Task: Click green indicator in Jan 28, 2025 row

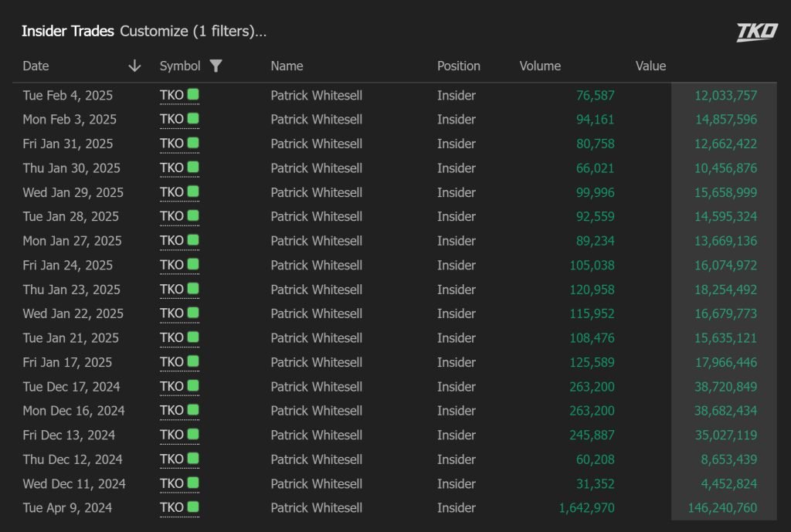Action: (x=192, y=216)
